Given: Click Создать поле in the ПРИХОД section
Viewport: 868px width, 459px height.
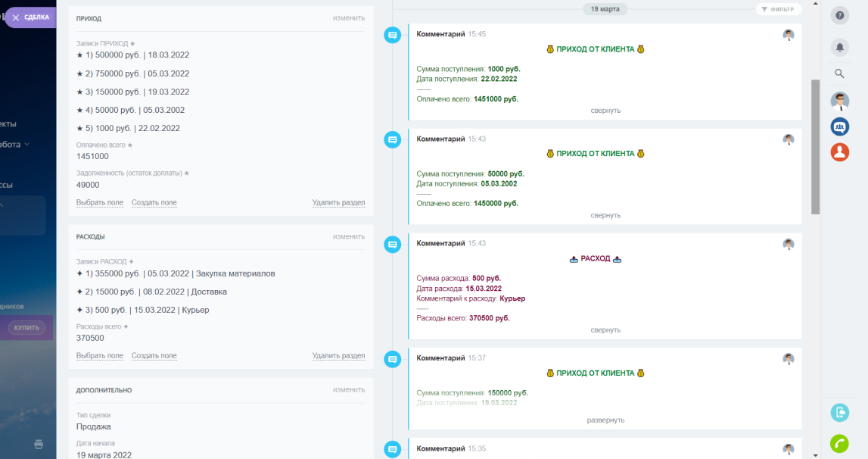Looking at the screenshot, I should 154,203.
